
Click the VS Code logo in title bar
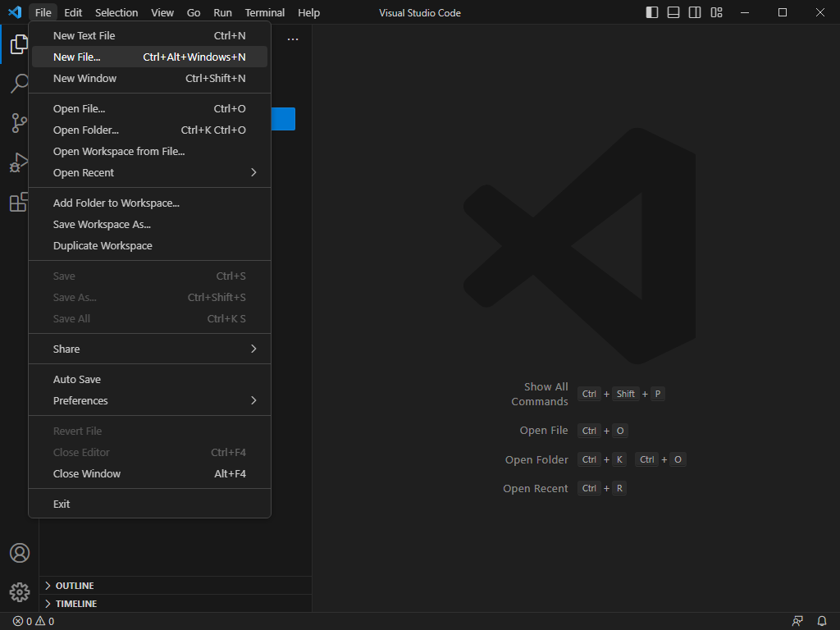tap(15, 12)
